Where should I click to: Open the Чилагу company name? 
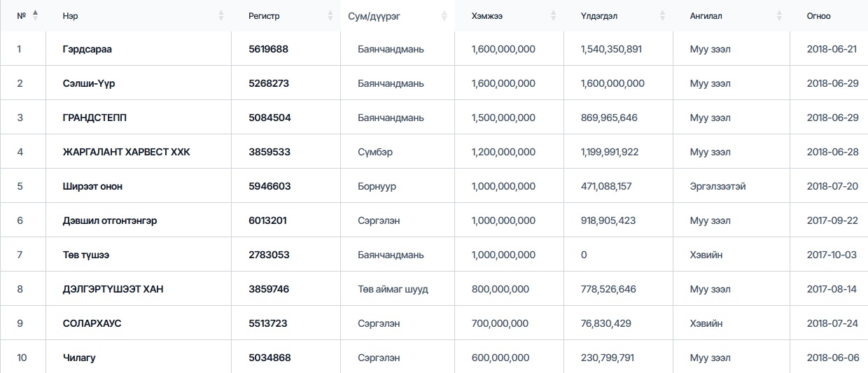79,358
